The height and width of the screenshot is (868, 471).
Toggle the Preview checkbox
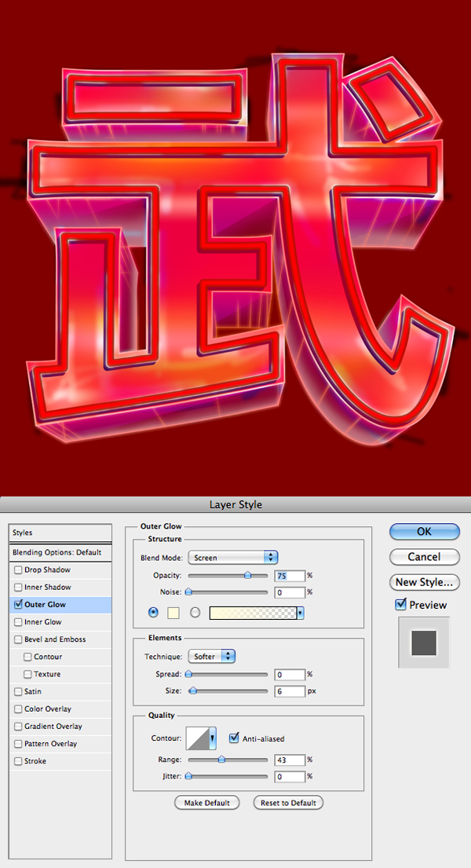coord(401,605)
